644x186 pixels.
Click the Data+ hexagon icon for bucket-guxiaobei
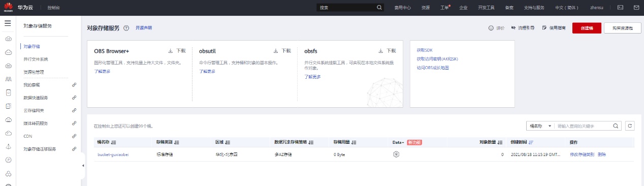(396, 154)
